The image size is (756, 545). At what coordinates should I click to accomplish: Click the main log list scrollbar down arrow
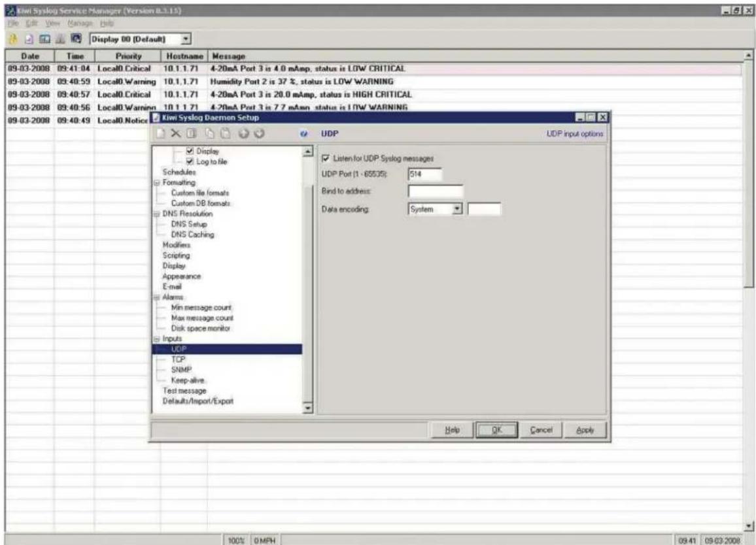748,526
